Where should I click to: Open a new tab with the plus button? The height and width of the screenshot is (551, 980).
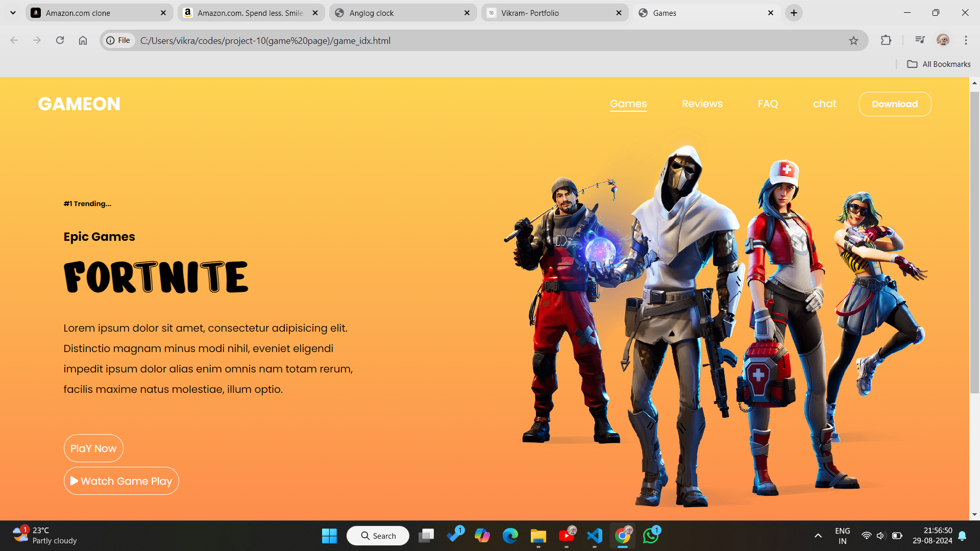pyautogui.click(x=794, y=13)
